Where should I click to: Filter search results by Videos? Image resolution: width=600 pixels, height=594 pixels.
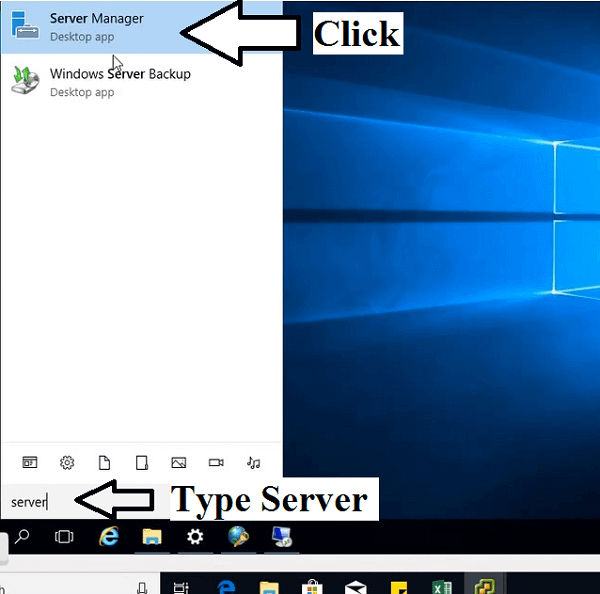pos(216,463)
